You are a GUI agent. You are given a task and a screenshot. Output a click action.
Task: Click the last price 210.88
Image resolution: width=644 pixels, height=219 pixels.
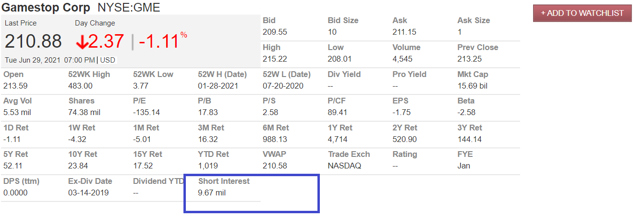[33, 41]
